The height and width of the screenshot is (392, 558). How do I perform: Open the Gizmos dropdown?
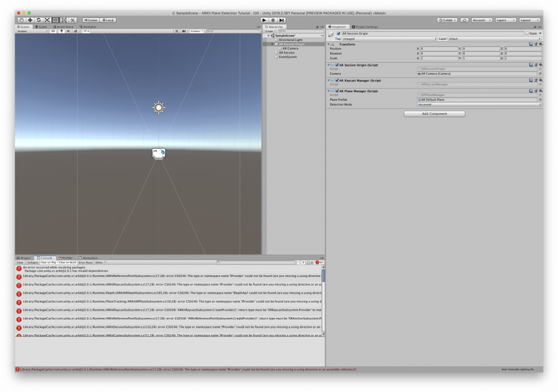(x=197, y=31)
